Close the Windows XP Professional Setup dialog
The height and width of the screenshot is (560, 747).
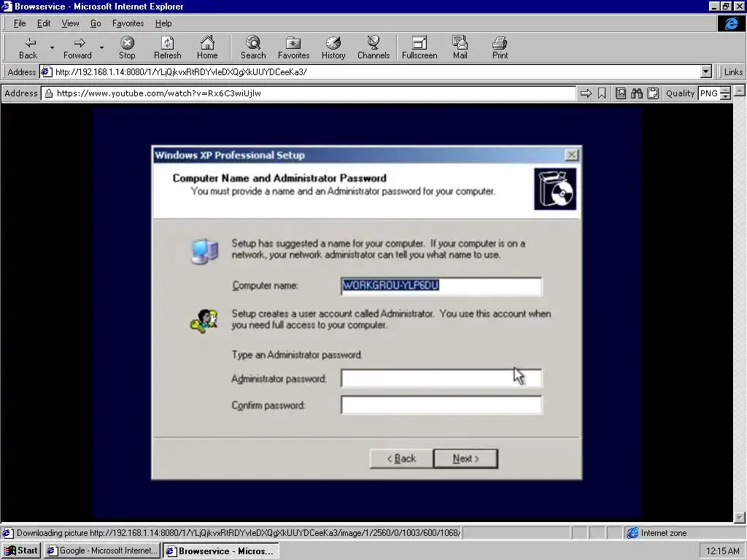coord(571,155)
